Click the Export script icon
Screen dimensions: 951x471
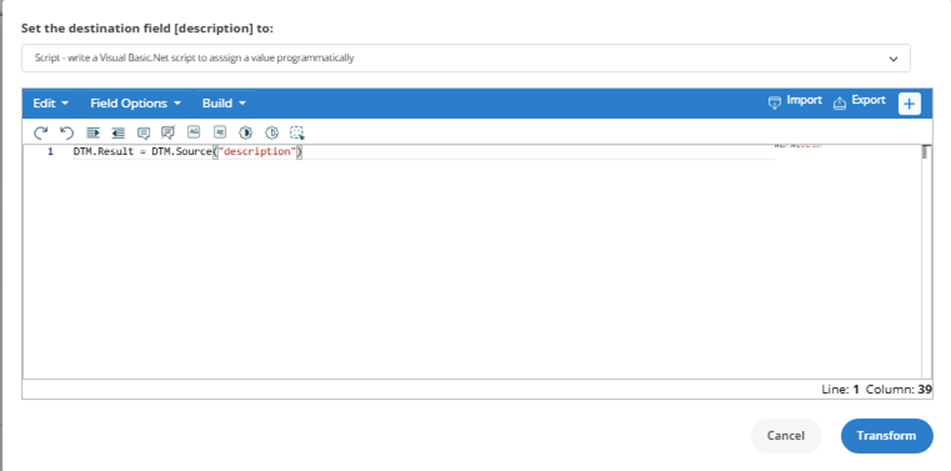click(839, 102)
